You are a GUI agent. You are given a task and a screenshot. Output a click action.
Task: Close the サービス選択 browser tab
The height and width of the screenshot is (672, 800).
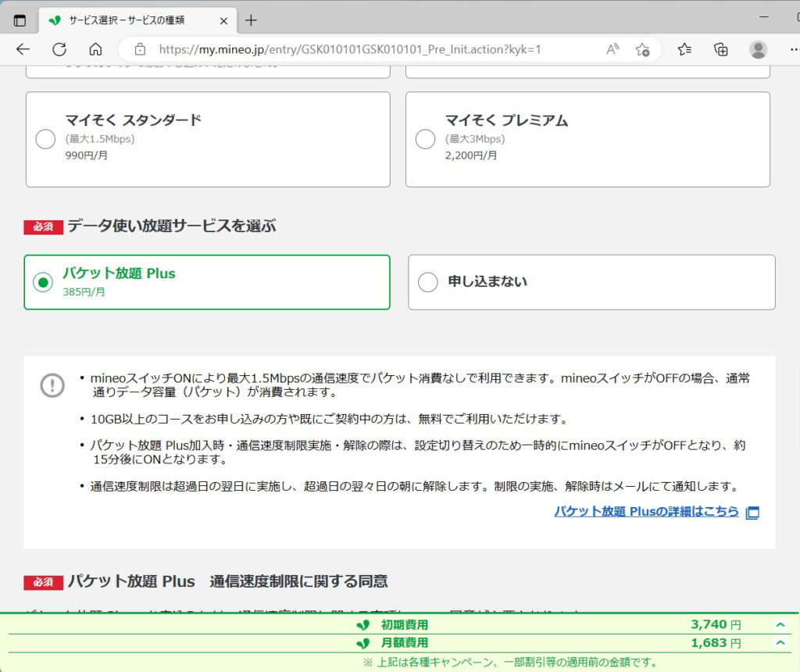point(223,21)
